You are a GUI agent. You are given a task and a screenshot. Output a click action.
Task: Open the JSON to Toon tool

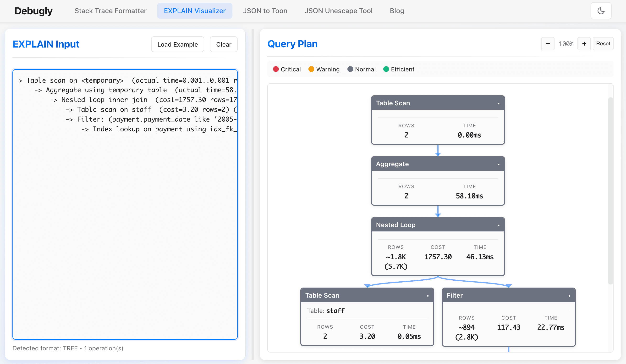(x=265, y=11)
